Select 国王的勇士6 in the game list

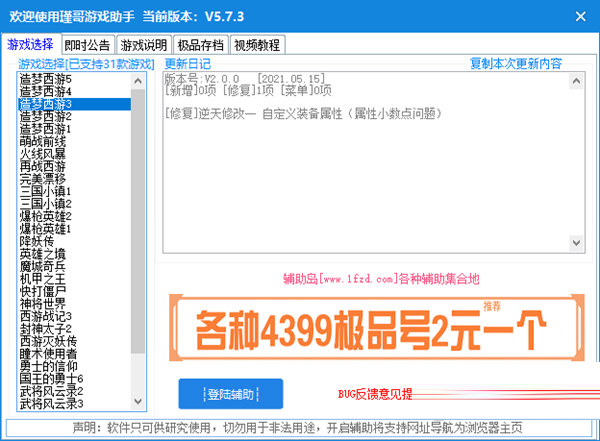[75, 379]
